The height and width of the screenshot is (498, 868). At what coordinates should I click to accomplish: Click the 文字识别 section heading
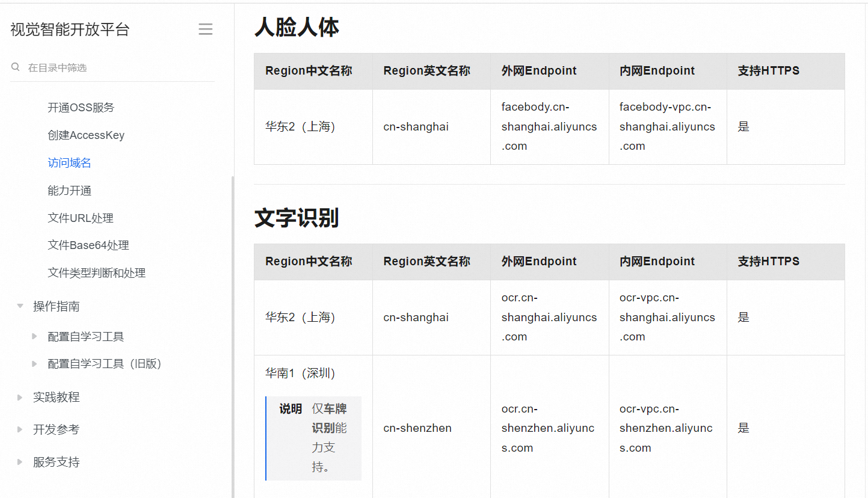(x=297, y=218)
